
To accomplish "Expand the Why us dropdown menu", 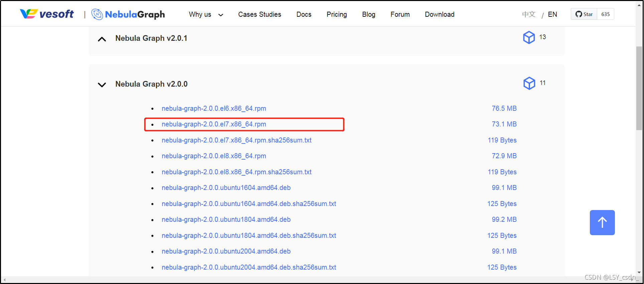I will (x=206, y=14).
